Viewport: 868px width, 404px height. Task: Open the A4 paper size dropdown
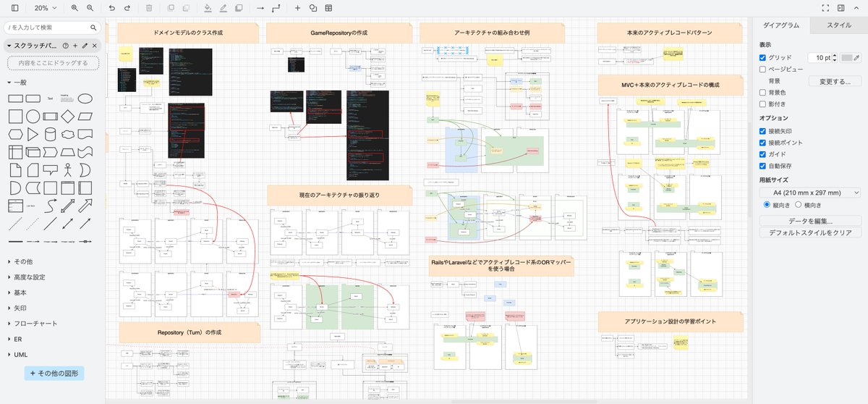[x=810, y=193]
